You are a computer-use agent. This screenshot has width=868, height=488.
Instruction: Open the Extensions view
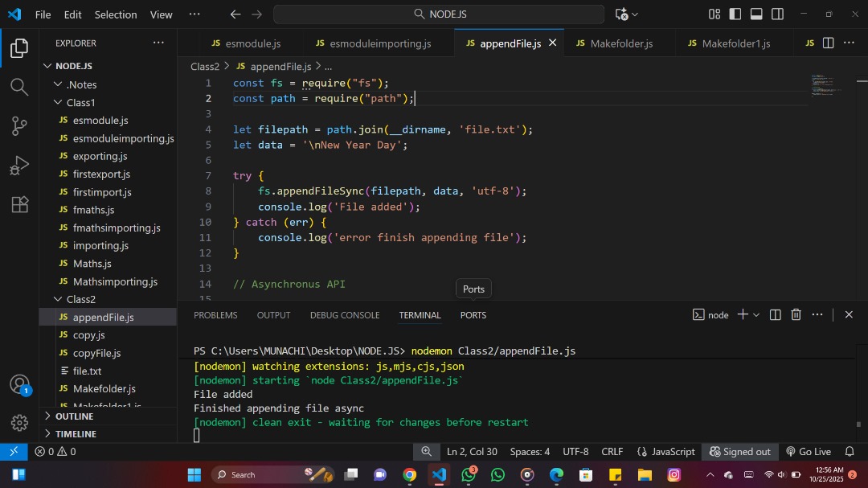tap(19, 204)
